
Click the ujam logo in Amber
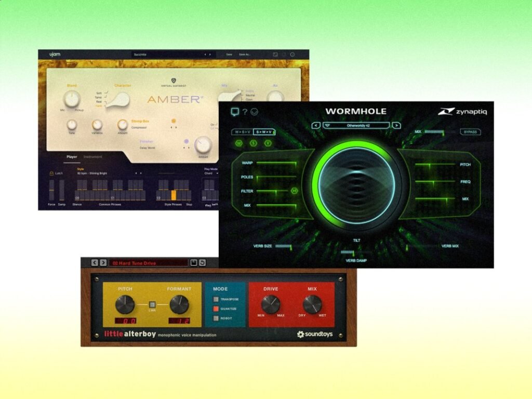pyautogui.click(x=55, y=54)
